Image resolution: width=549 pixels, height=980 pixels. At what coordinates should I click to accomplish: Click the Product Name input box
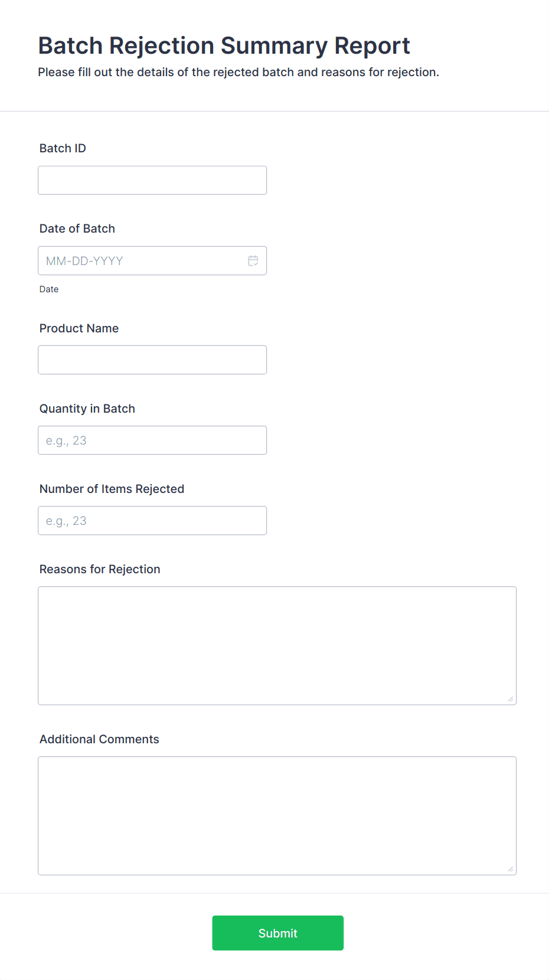coord(152,360)
